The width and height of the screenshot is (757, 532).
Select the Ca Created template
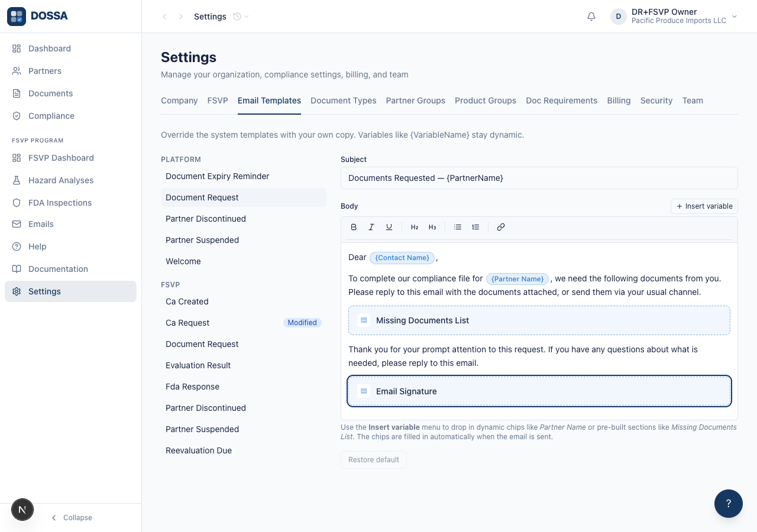pyautogui.click(x=244, y=301)
